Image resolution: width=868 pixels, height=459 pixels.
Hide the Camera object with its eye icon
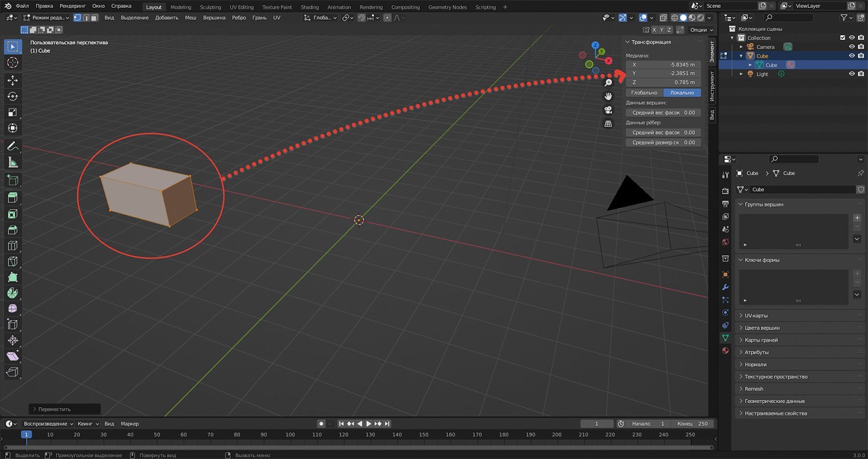point(852,47)
